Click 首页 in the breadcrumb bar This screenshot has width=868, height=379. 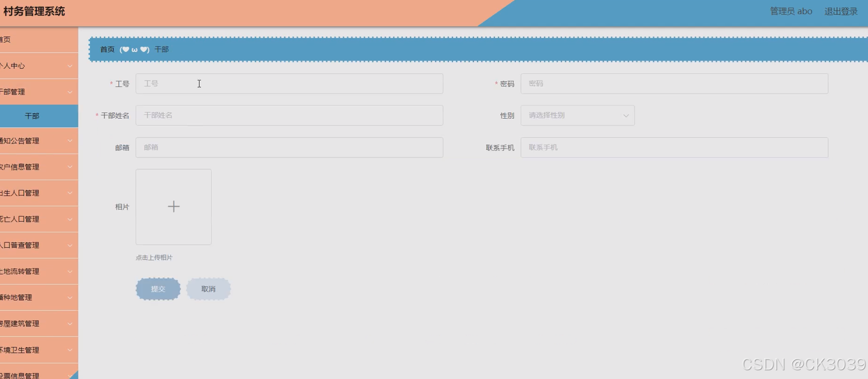coord(107,49)
